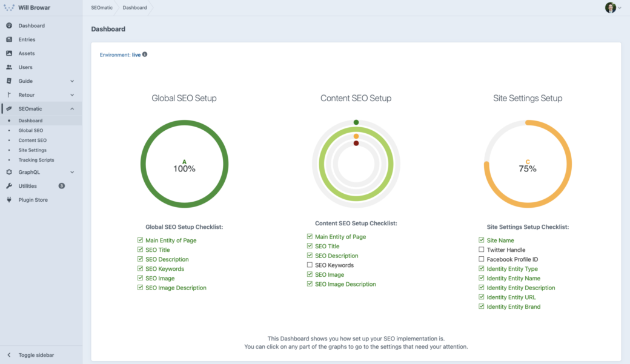The image size is (630, 364).
Task: Click the Utilities wrench icon
Action: [x=9, y=186]
